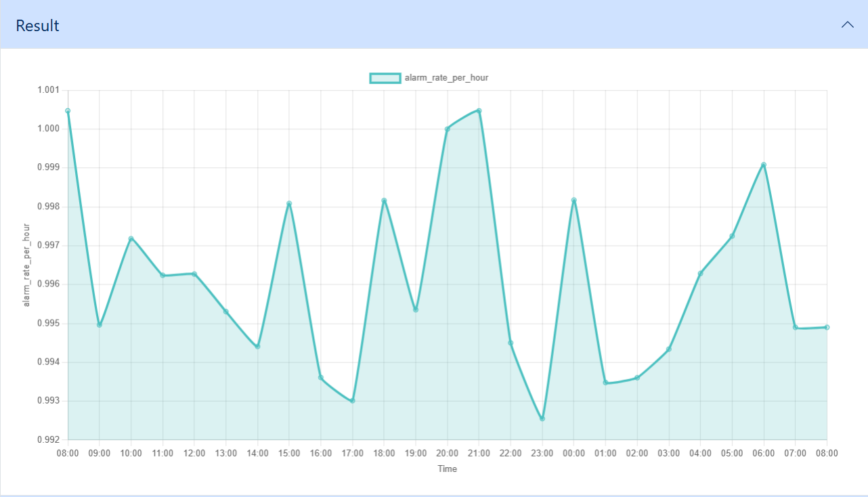Collapse the Result panel using the chevron

(847, 25)
